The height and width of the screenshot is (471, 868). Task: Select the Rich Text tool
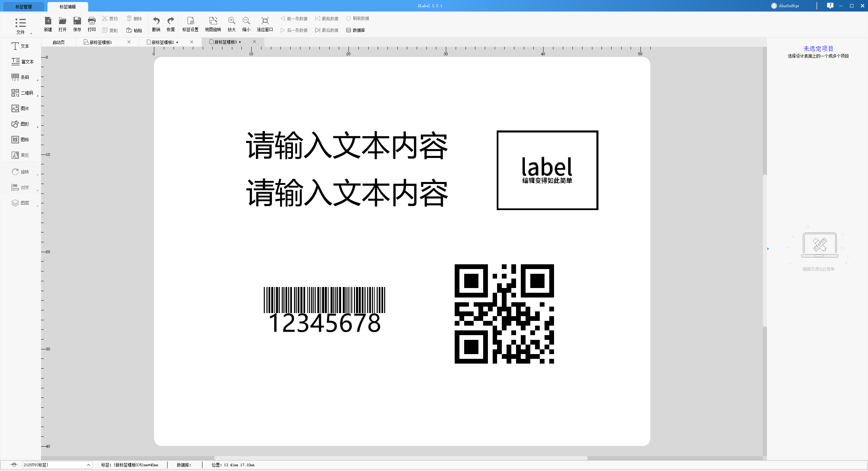click(x=21, y=61)
